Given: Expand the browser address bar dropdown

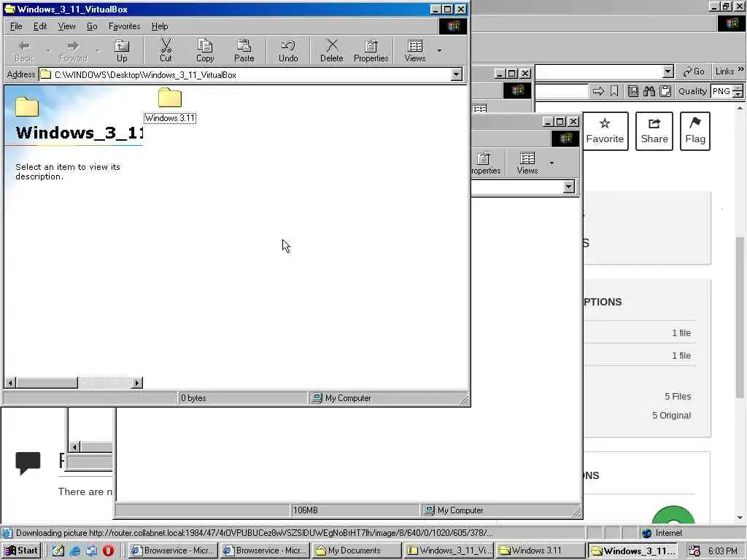Looking at the screenshot, I should pos(668,71).
